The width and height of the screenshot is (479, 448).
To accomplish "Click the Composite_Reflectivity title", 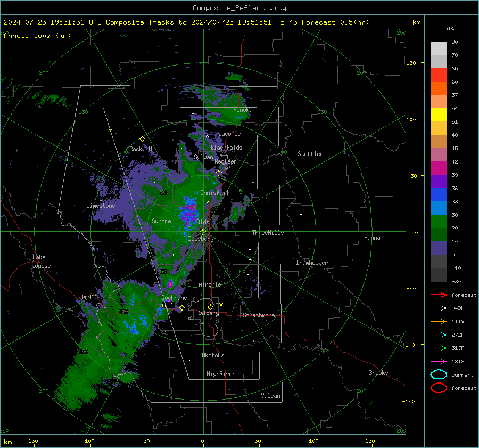I will tap(240, 8).
